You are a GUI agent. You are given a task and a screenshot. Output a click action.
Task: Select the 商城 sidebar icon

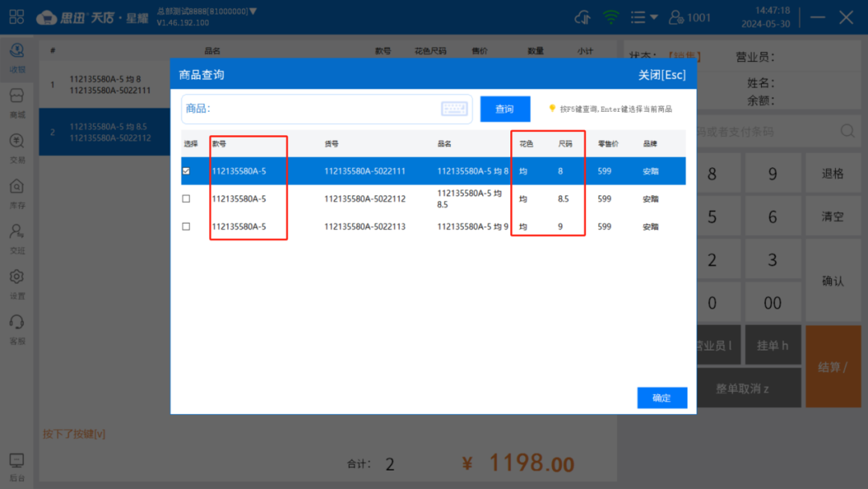tap(17, 102)
